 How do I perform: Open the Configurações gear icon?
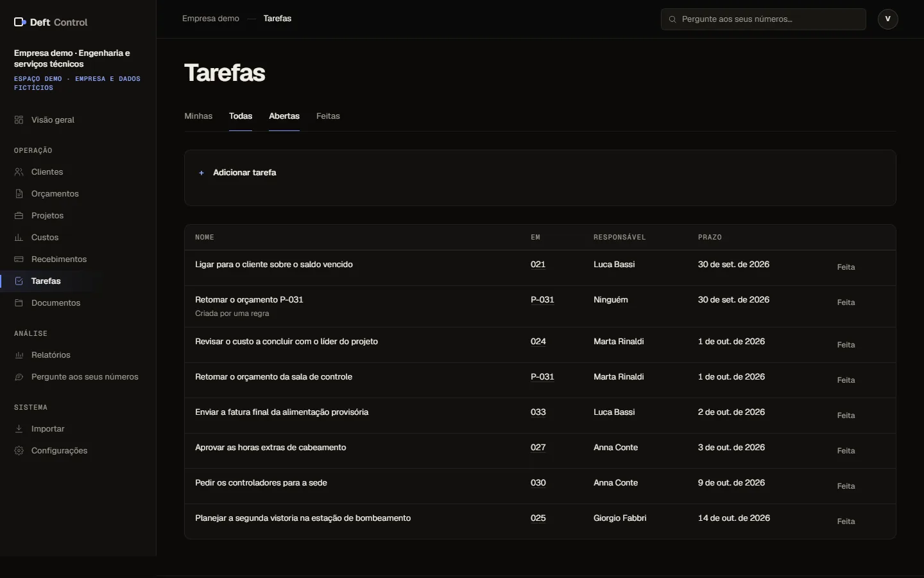pyautogui.click(x=19, y=451)
